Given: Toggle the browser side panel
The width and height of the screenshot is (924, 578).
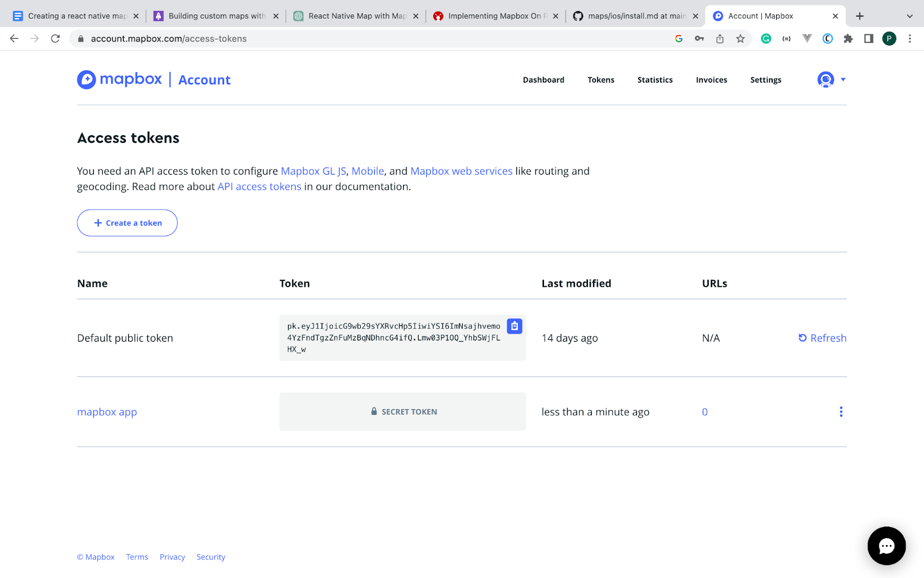Looking at the screenshot, I should click(869, 39).
